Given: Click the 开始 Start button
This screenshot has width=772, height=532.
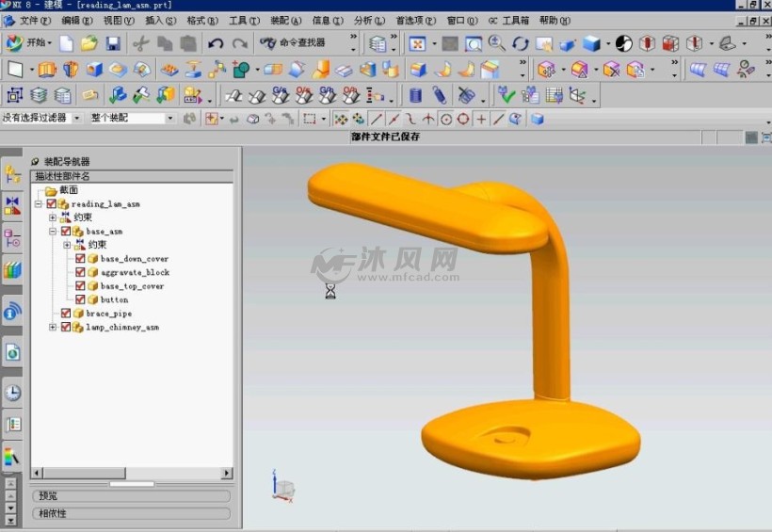Looking at the screenshot, I should click(x=28, y=43).
